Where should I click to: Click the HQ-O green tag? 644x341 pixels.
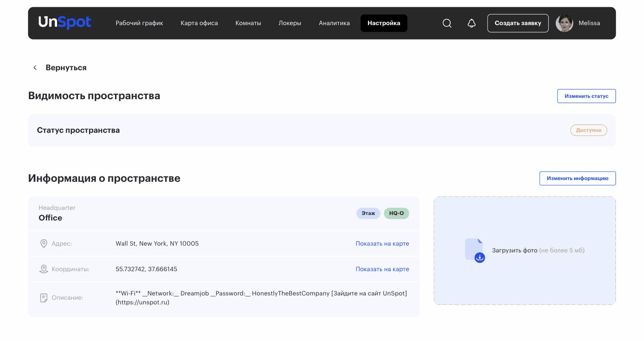397,213
